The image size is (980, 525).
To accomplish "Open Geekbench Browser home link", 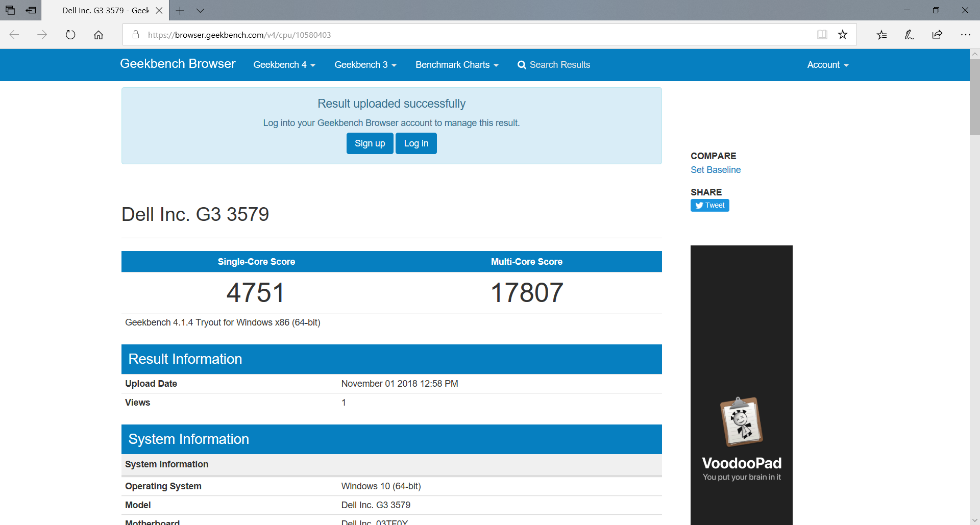I will click(x=178, y=64).
